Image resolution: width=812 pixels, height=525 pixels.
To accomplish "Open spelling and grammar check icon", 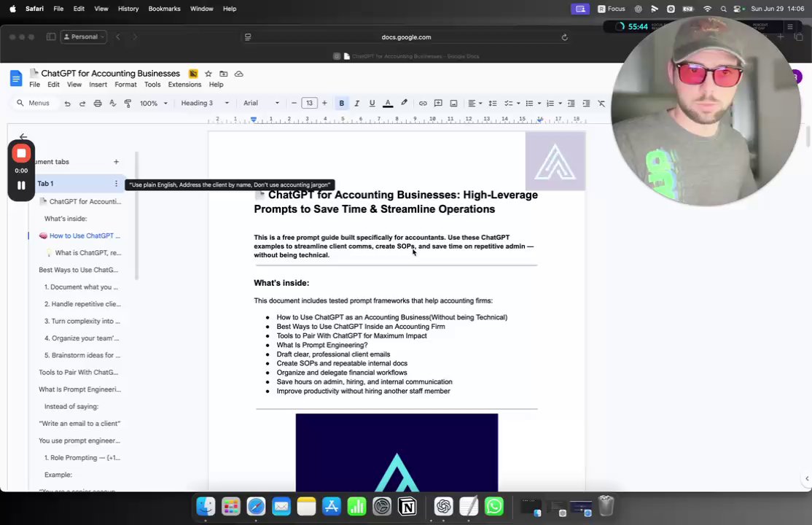I will 112,103.
